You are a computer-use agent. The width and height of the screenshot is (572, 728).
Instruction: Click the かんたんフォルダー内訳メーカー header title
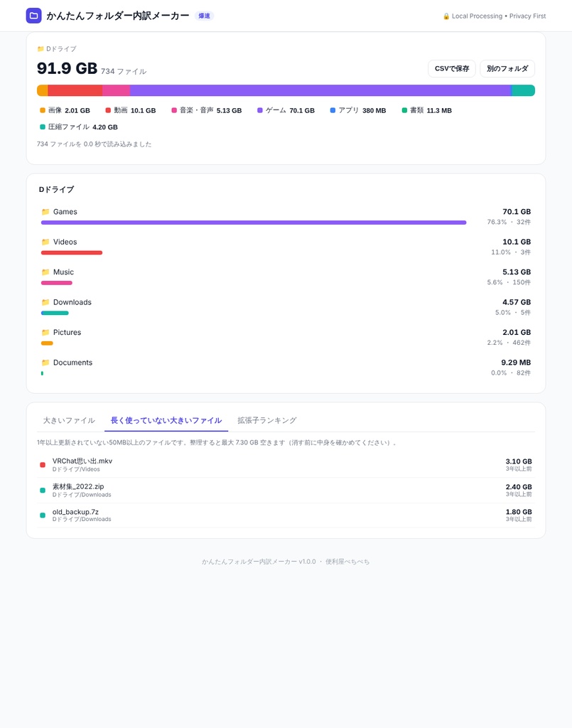tap(118, 16)
